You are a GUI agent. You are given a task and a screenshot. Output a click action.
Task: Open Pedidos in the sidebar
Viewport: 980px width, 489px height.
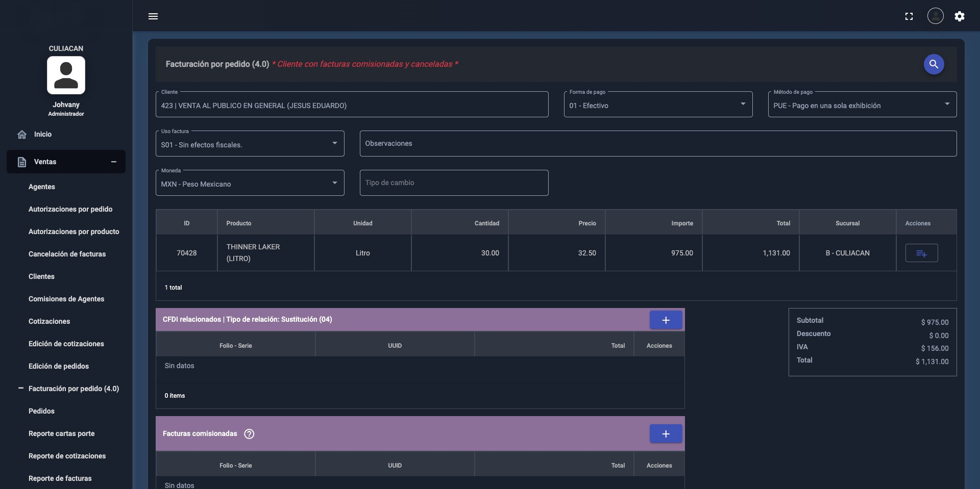41,411
